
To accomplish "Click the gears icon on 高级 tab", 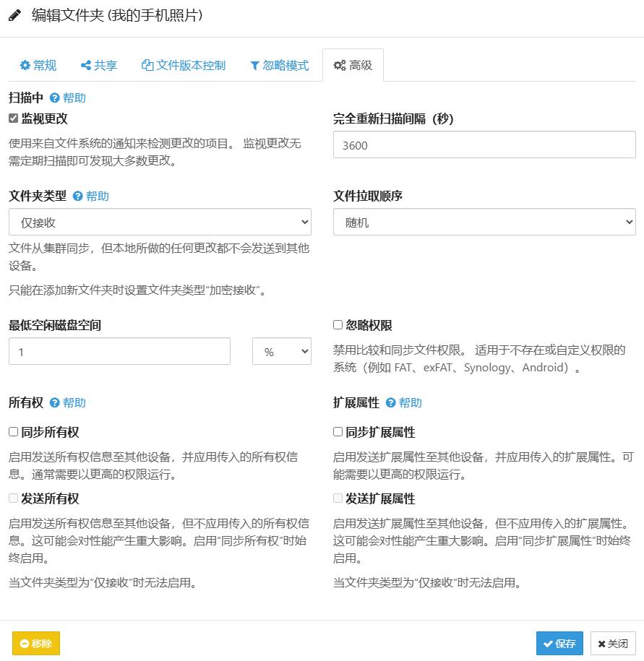I will coord(340,65).
